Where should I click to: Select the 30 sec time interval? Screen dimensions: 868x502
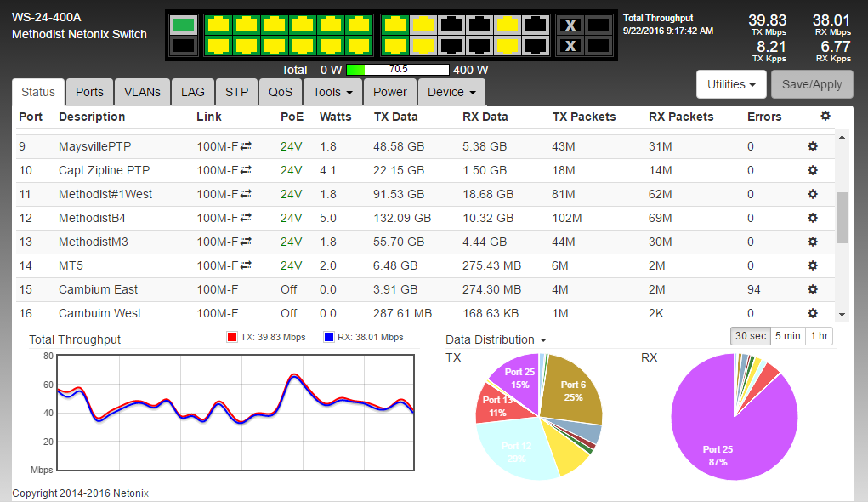point(750,336)
